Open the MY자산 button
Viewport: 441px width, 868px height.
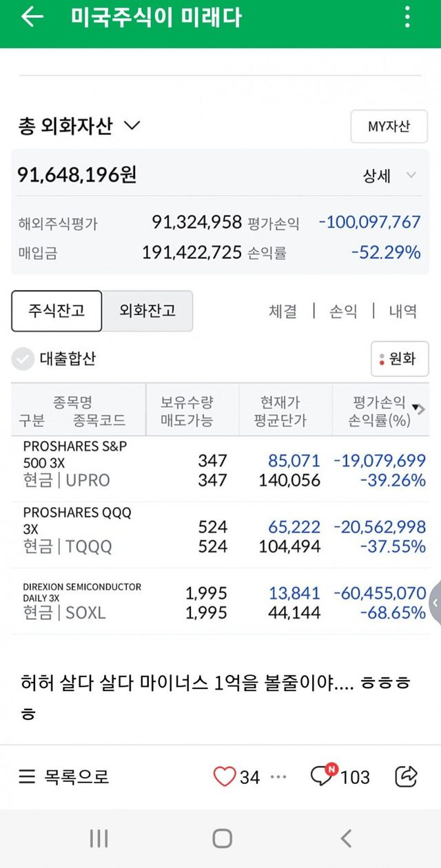coord(389,127)
